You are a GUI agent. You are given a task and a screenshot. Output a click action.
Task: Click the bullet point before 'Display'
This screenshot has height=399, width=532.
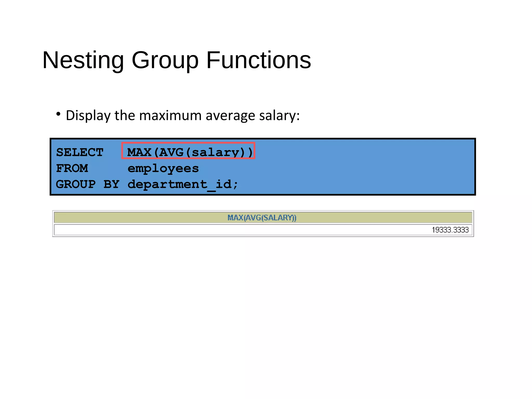[58, 114]
